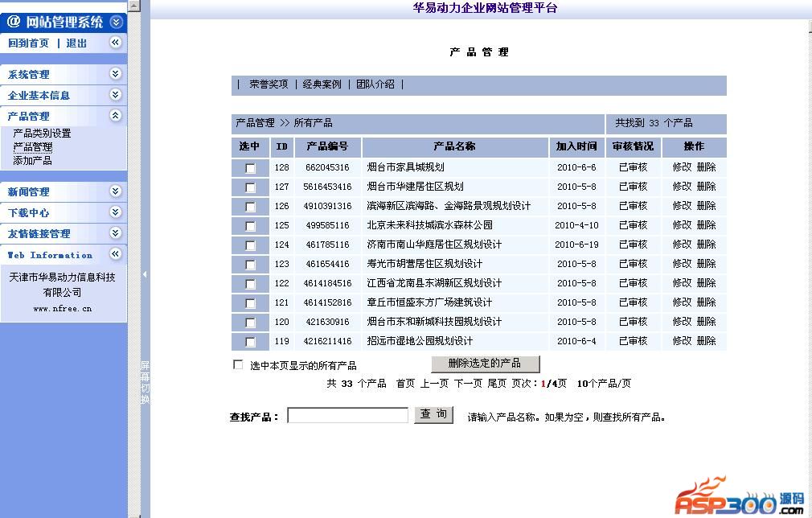Open 添加产品 in sidebar

tap(33, 161)
